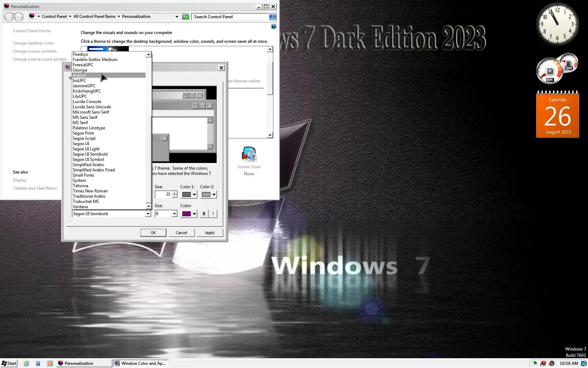This screenshot has width=588, height=368.
Task: Open the Taskbar and Start Menu link
Action: point(35,188)
